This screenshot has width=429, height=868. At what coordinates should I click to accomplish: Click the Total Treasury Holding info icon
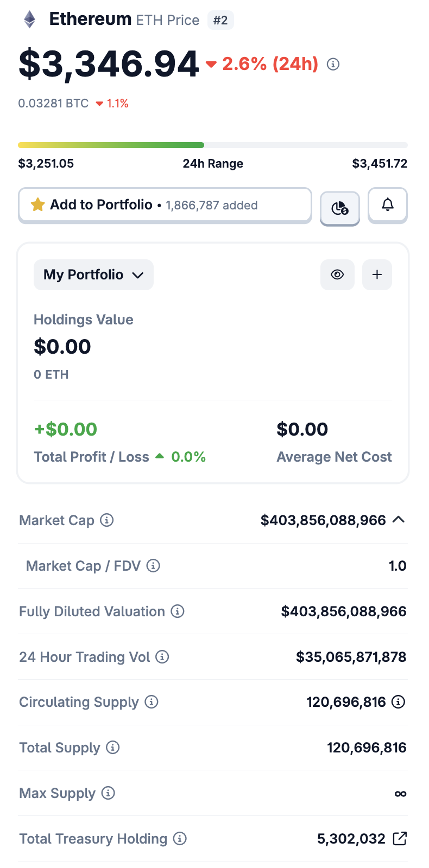click(x=180, y=839)
